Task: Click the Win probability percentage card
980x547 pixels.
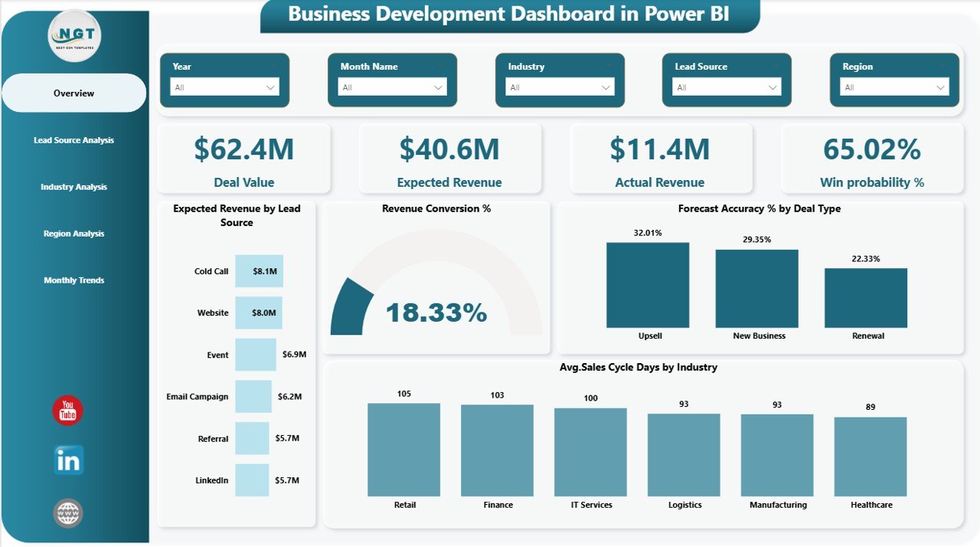Action: coord(871,157)
